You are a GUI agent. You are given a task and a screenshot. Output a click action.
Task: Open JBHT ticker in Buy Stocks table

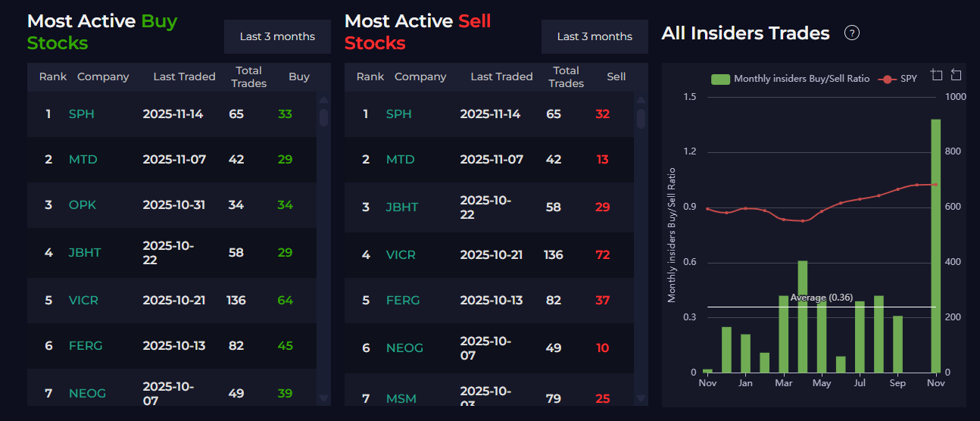click(x=85, y=252)
